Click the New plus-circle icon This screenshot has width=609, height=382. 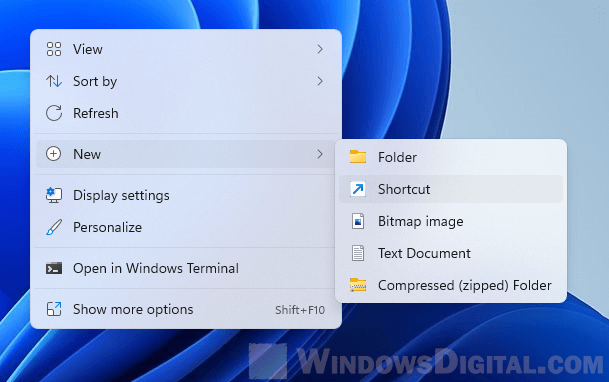pyautogui.click(x=54, y=154)
